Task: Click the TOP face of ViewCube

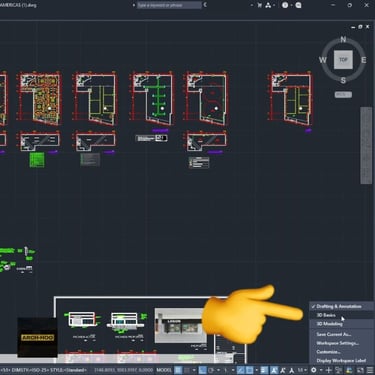Action: click(343, 60)
